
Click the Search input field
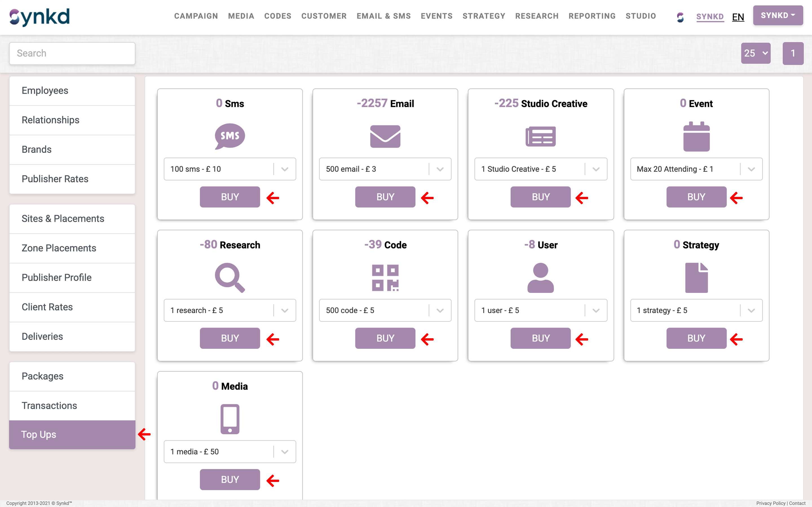point(72,53)
